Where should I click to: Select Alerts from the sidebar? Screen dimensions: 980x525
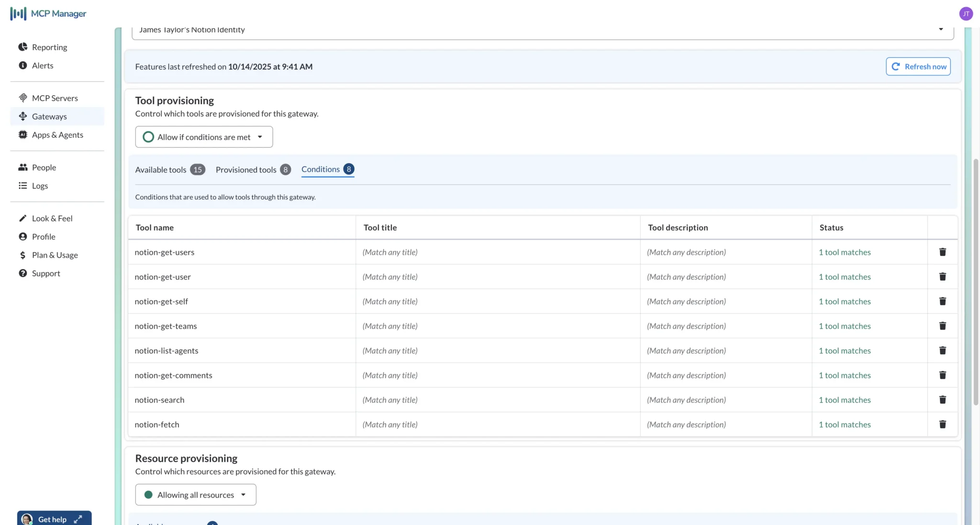43,66
